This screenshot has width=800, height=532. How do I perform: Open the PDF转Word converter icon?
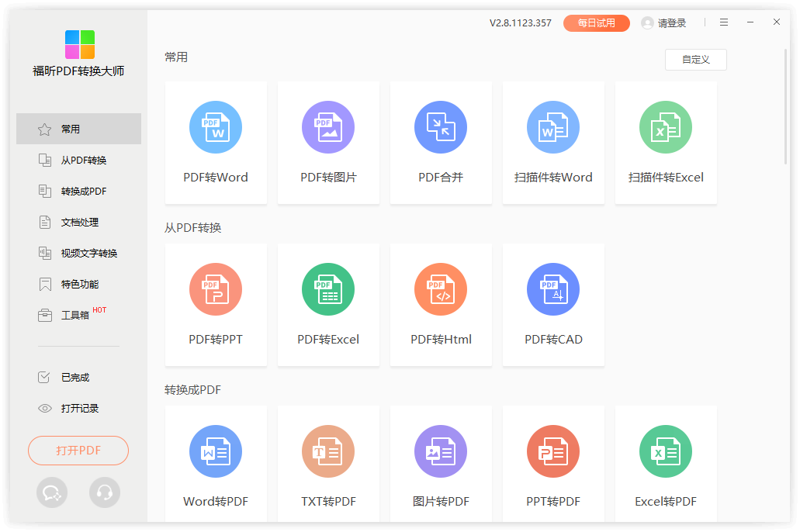click(215, 127)
